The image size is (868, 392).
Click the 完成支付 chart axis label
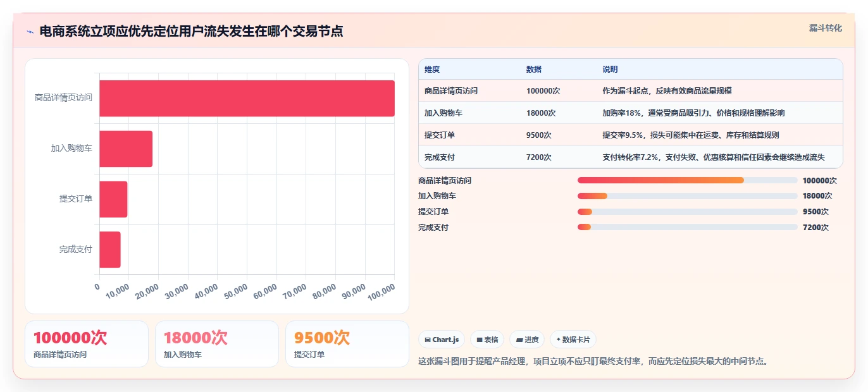76,250
